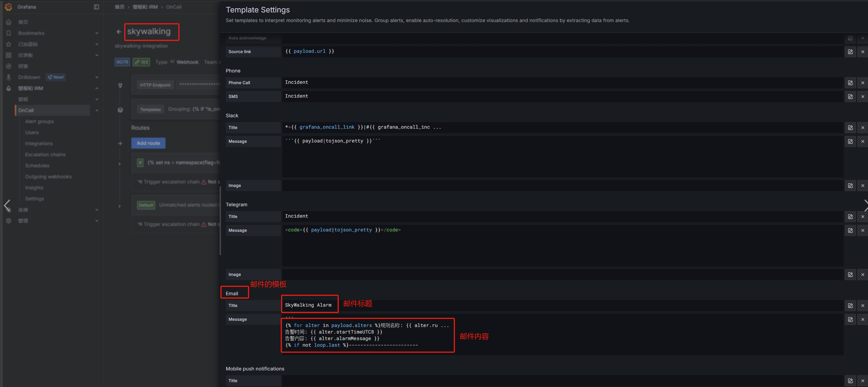The height and width of the screenshot is (387, 868).
Task: Collapse the OnCall submenu chevron
Action: tap(97, 110)
